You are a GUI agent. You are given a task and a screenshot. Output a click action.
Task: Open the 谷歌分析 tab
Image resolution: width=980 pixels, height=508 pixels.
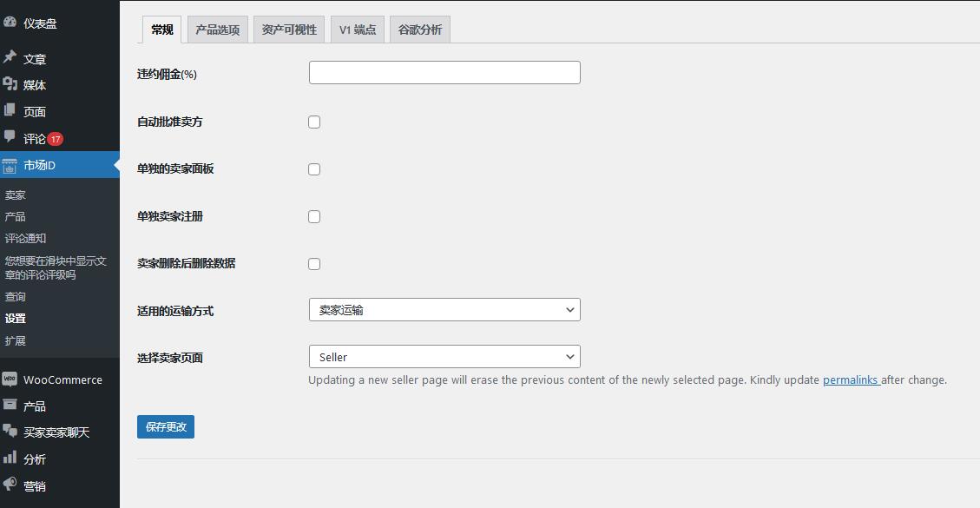click(419, 30)
